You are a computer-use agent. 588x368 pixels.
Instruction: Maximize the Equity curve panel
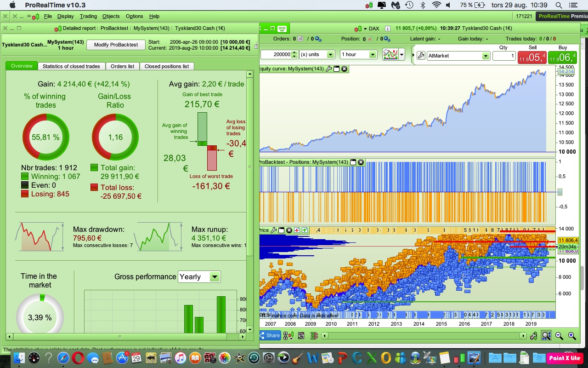[x=336, y=69]
